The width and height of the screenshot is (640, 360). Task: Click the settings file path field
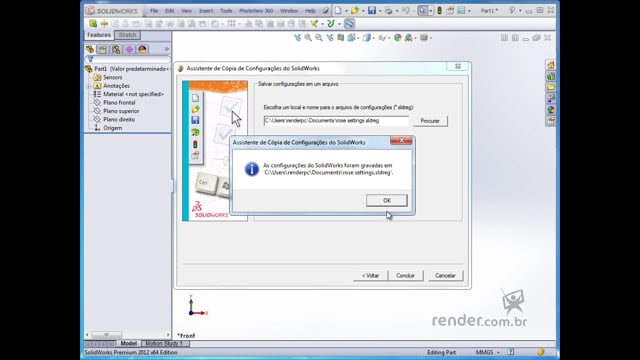coord(336,121)
